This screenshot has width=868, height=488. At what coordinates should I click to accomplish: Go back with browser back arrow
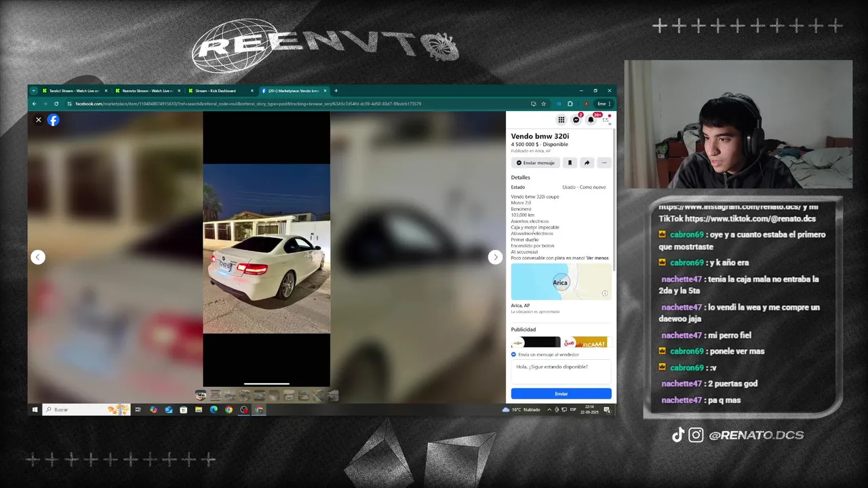(34, 104)
